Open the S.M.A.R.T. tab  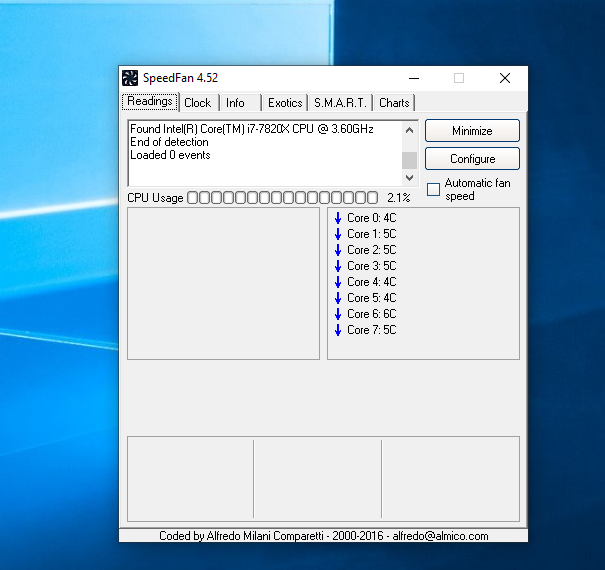tap(340, 103)
